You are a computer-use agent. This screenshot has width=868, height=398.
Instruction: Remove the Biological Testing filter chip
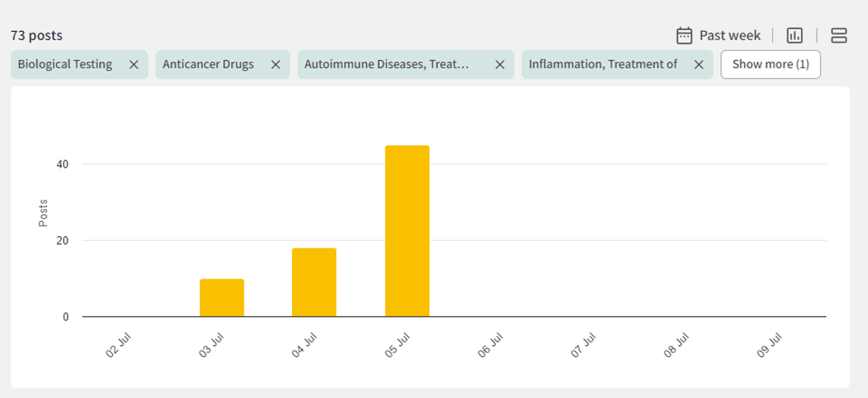pyautogui.click(x=134, y=65)
